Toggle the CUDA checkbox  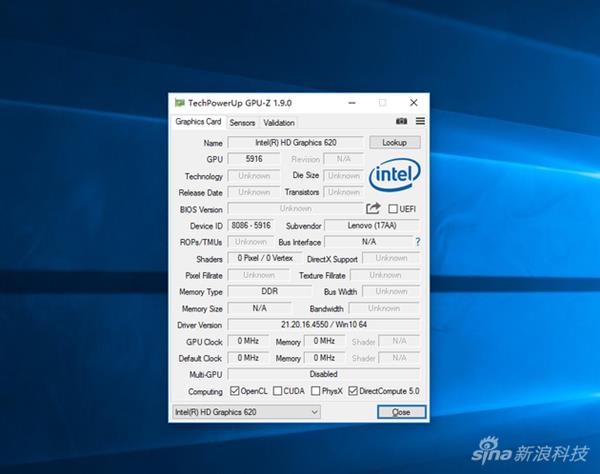[277, 391]
